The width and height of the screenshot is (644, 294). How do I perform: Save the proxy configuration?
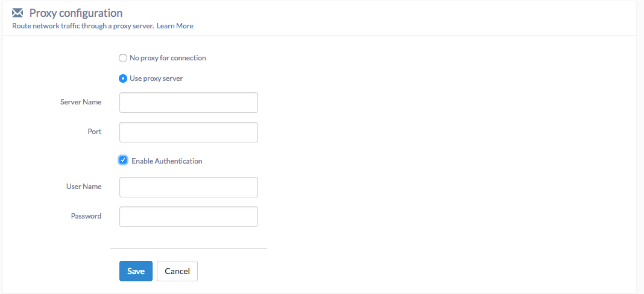click(136, 271)
